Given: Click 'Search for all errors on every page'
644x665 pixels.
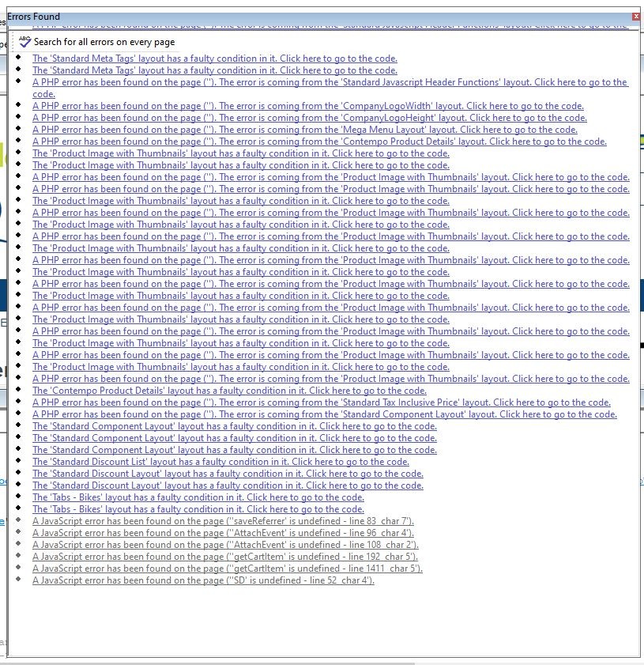Looking at the screenshot, I should [x=104, y=42].
